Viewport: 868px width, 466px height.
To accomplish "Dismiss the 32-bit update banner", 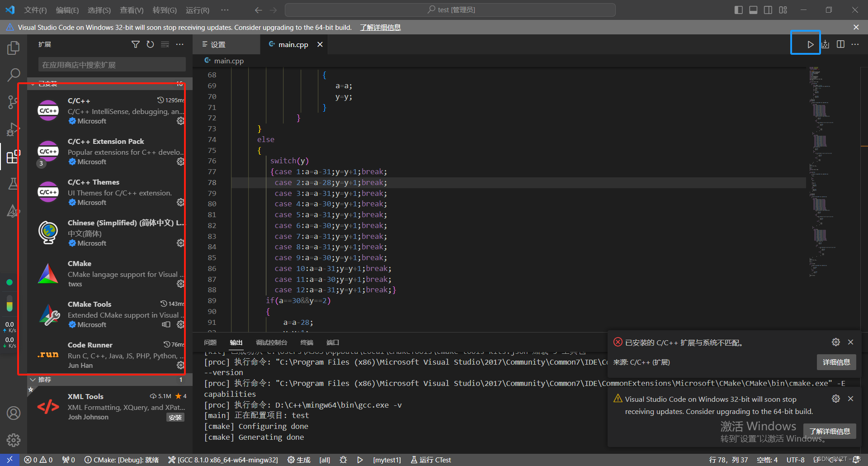I will 856,28.
